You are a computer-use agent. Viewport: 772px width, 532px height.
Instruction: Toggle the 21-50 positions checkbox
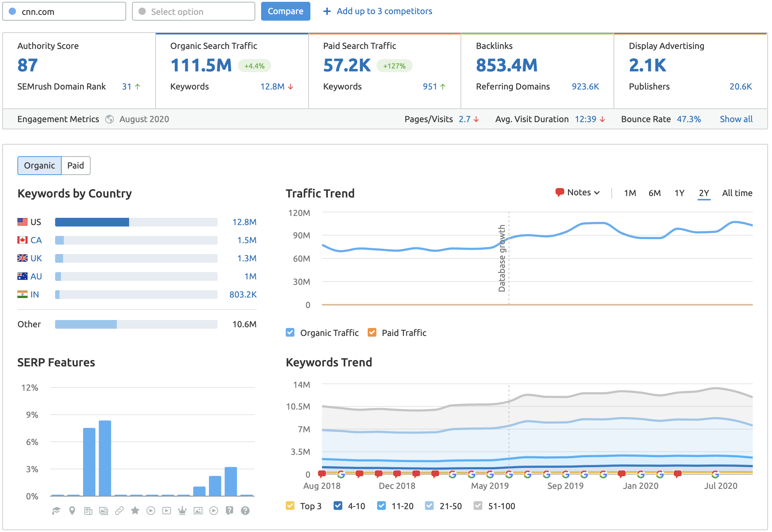429,506
